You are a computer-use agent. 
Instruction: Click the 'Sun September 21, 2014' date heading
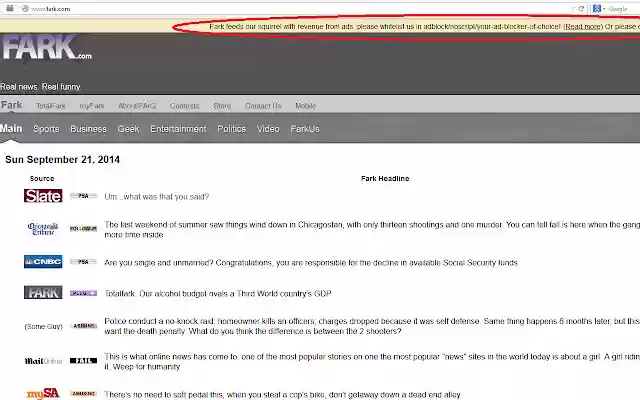[62, 160]
